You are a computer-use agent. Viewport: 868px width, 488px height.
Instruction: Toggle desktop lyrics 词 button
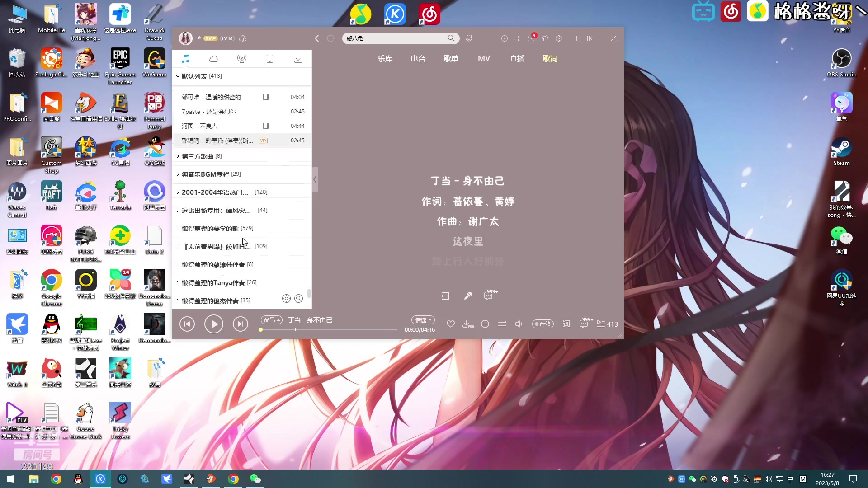coord(566,324)
